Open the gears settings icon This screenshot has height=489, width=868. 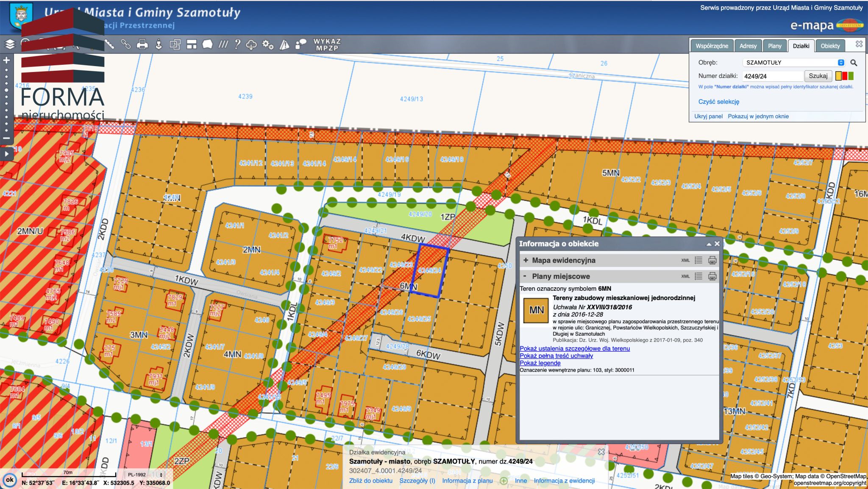(x=268, y=44)
